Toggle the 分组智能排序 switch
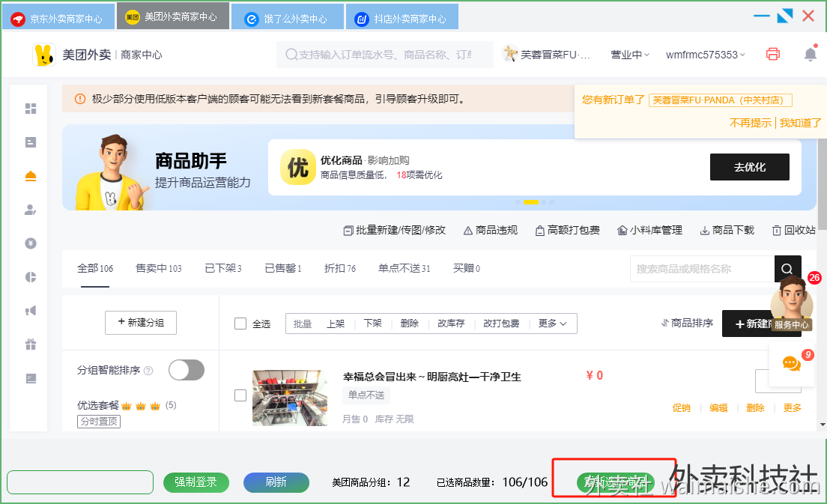 click(x=187, y=370)
